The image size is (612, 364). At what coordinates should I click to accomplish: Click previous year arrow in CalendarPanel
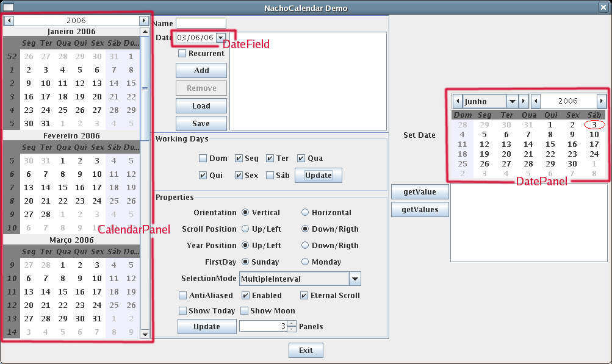[x=9, y=20]
